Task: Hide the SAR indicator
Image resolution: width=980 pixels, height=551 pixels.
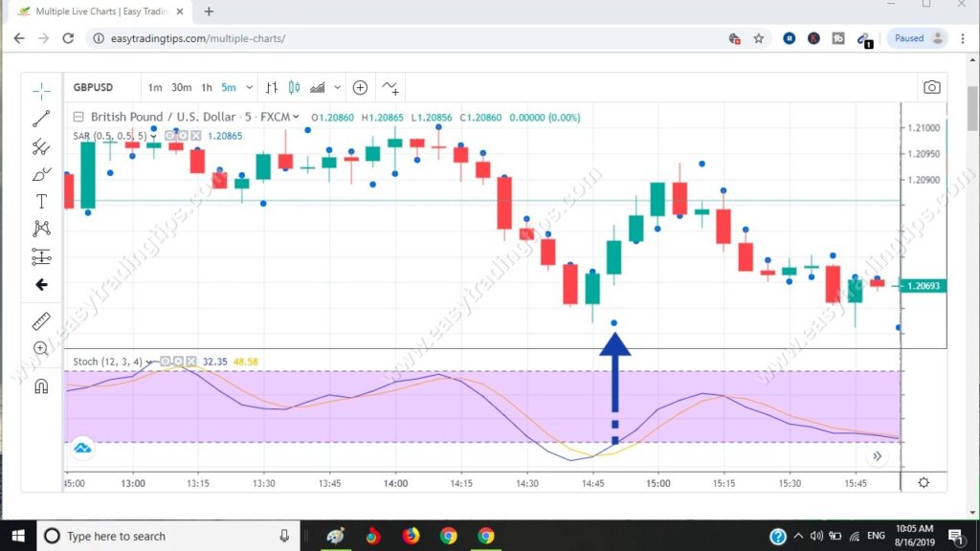Action: tap(169, 135)
